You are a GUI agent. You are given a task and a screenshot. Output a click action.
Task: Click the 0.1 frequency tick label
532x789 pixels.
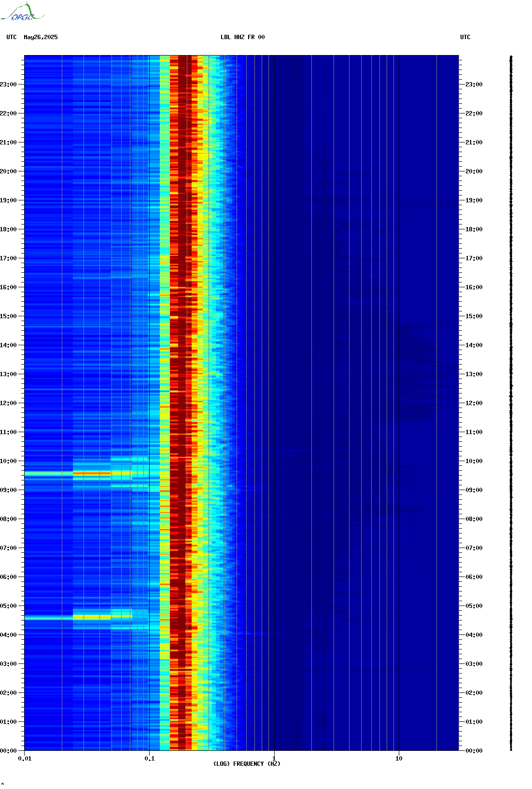150,759
